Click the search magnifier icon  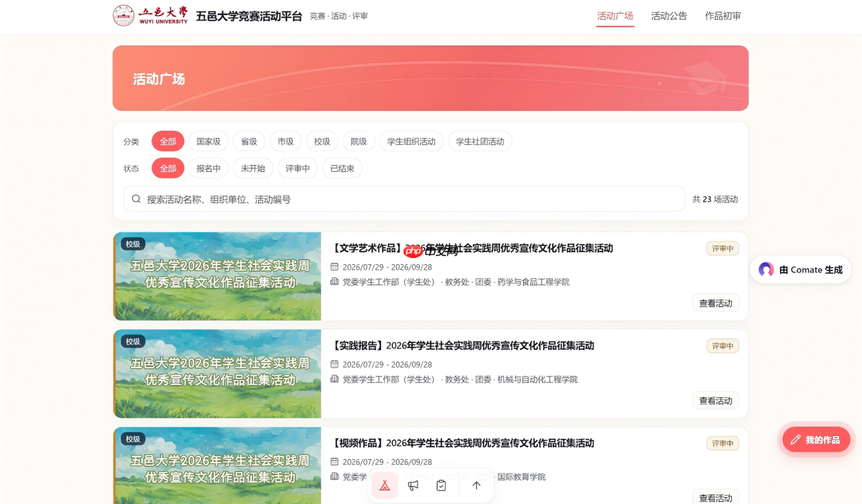pos(137,199)
